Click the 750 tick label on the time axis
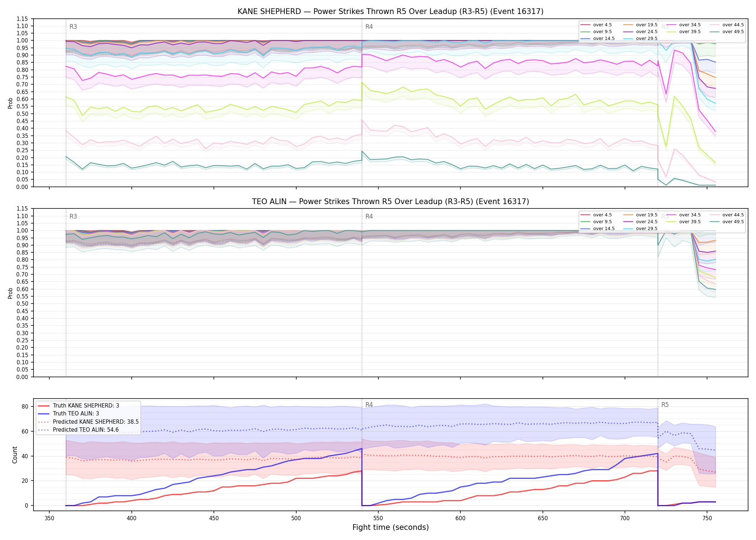Viewport: 756px width, 540px height. pyautogui.click(x=707, y=518)
